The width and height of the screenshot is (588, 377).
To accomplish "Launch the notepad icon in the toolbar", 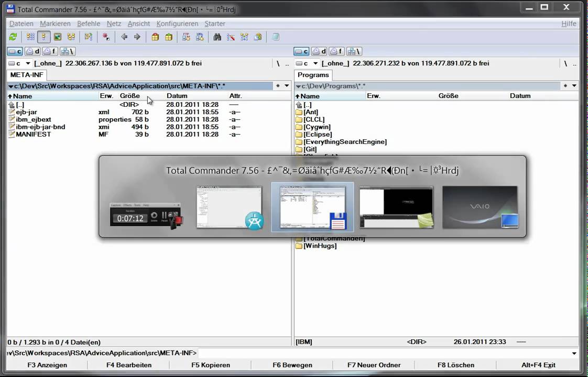I will [x=276, y=37].
